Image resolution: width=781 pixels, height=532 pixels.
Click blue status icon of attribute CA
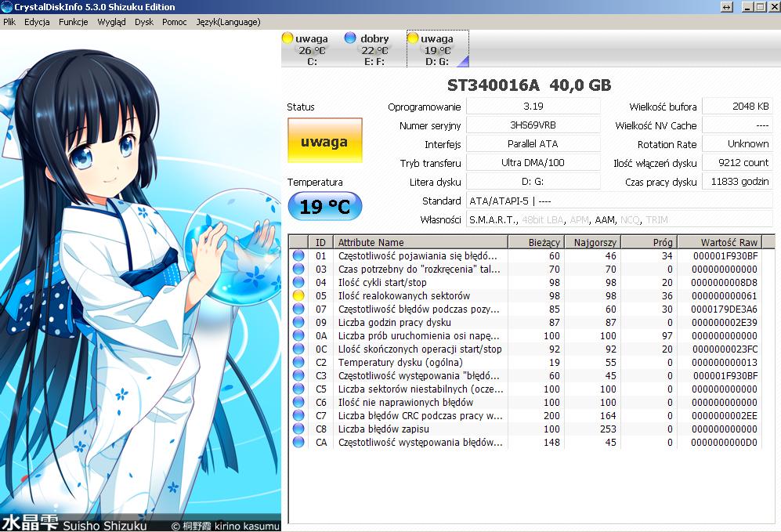pos(298,443)
